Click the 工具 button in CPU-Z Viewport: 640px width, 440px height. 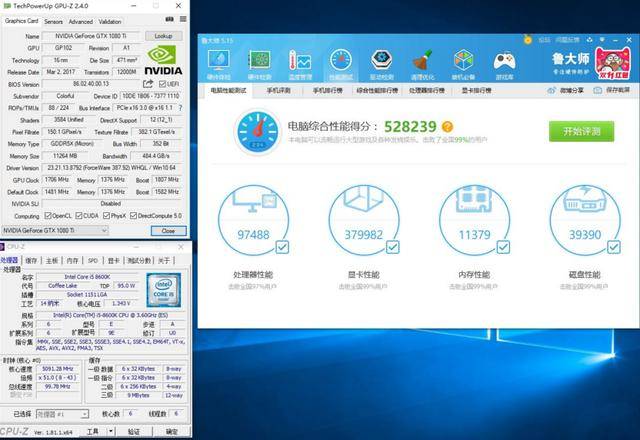click(93, 431)
